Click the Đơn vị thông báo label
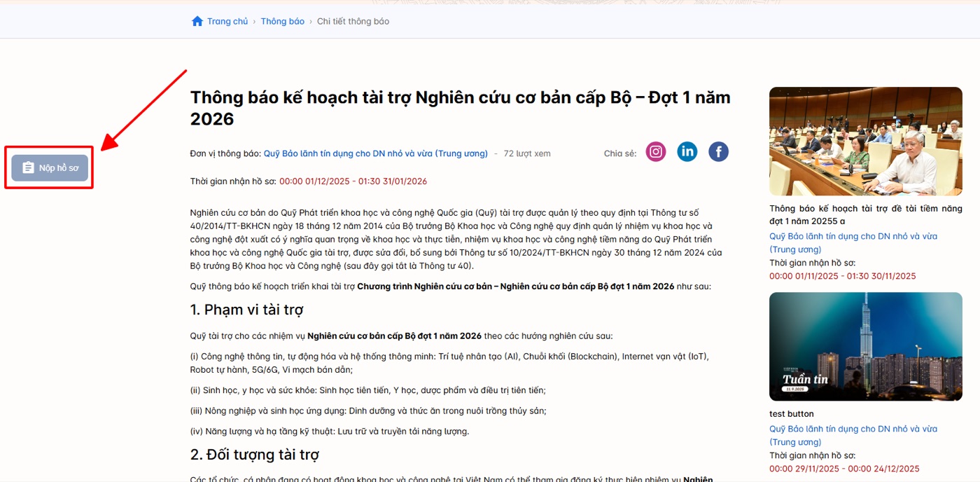980x482 pixels. [x=225, y=153]
